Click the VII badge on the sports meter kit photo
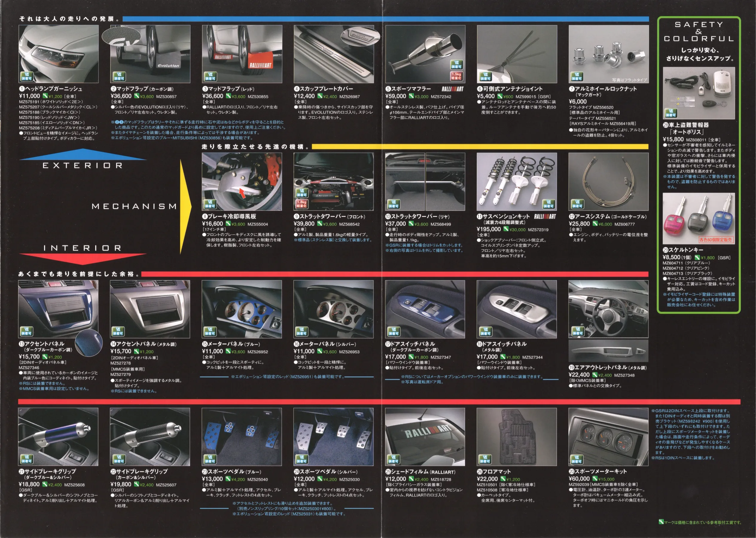Viewport: 756px width, 538px height. [577, 459]
